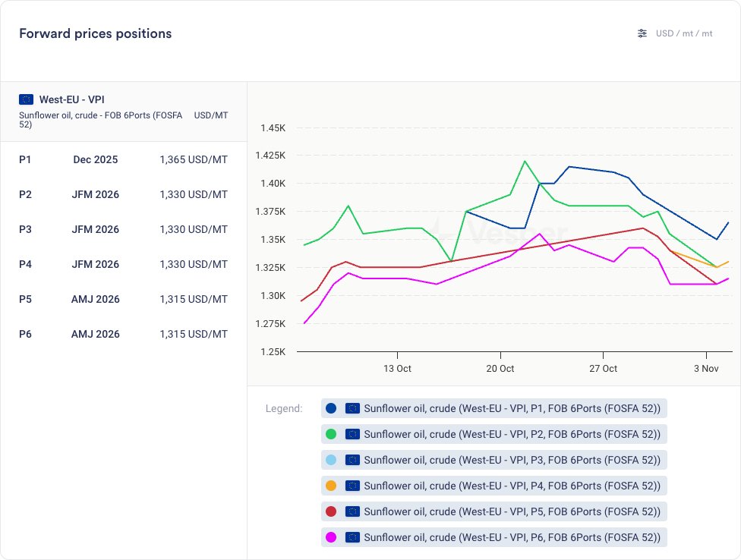The image size is (741, 560).
Task: Open the USD / mt / mt unit selector
Action: [x=684, y=33]
